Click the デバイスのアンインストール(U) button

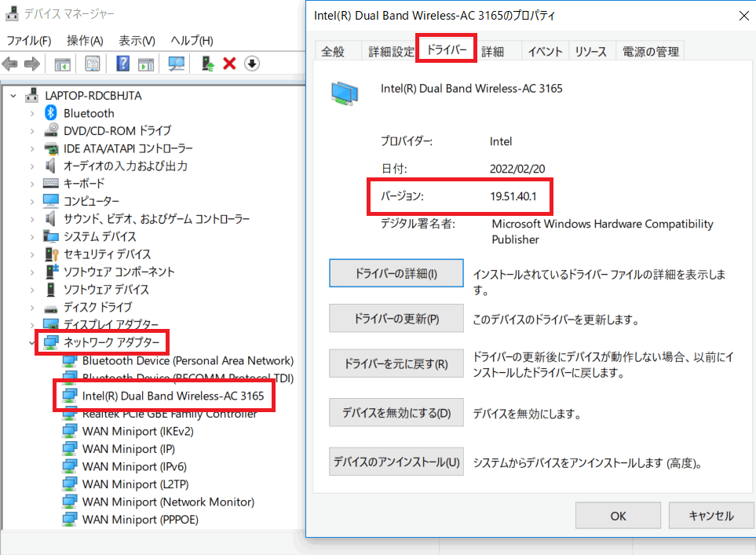tap(396, 462)
